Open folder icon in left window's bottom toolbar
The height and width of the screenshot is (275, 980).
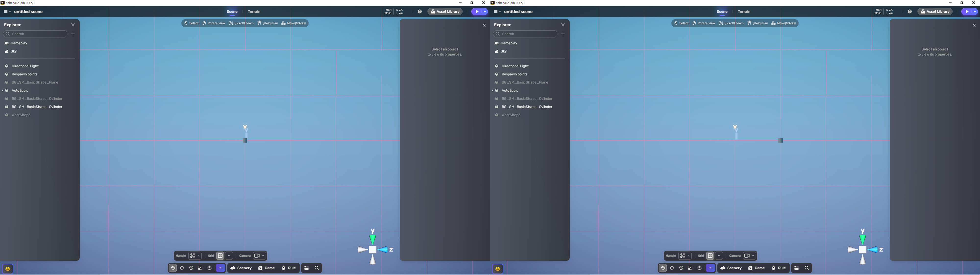pos(307,268)
